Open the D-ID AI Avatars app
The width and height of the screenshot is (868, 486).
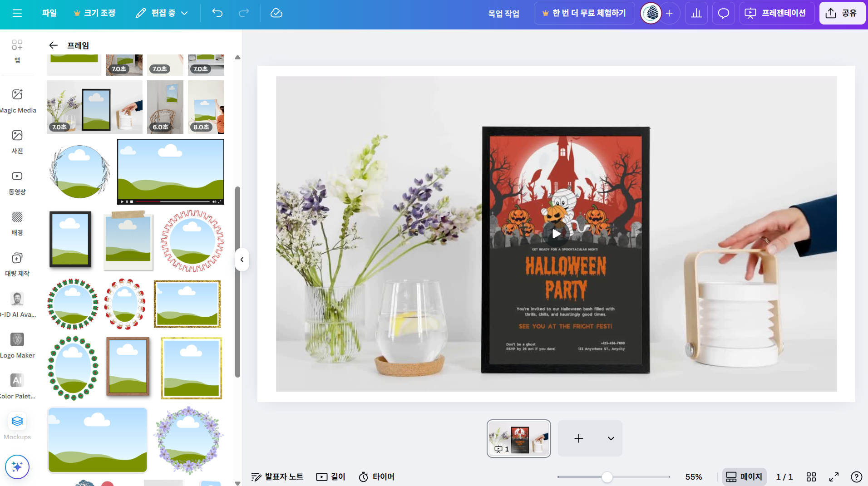point(17,305)
